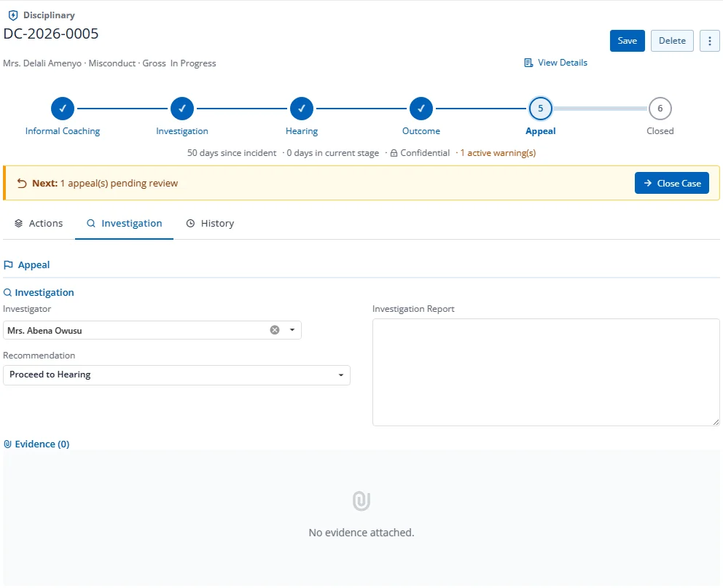Click the '1 appeal(s) pending review' text
This screenshot has height=588, width=723.
tap(119, 184)
